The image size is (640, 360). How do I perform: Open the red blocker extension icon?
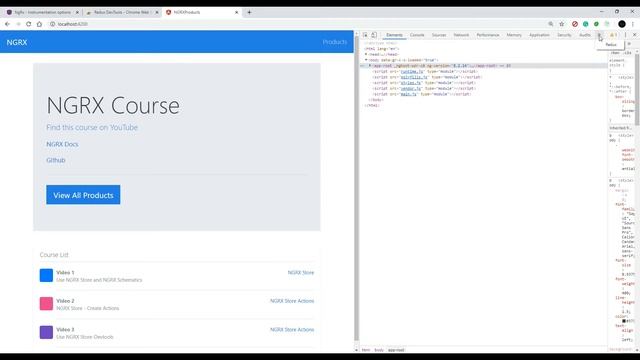575,24
